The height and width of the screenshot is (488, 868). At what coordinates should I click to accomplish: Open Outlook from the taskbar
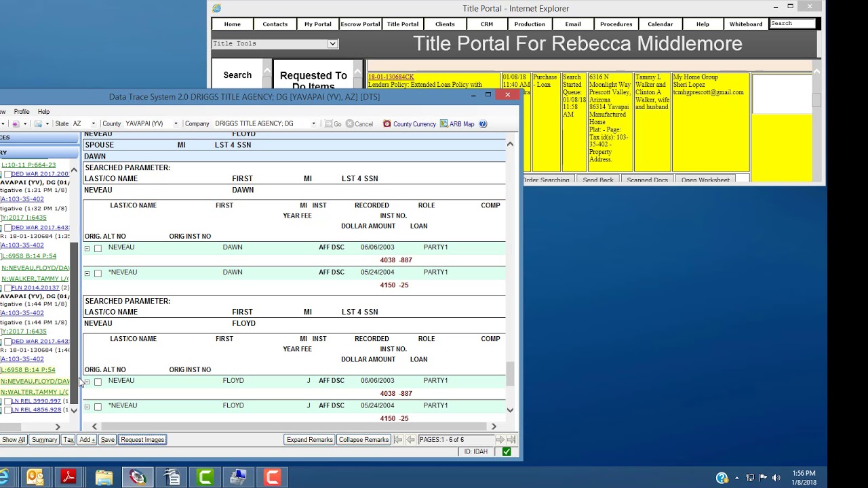35,477
